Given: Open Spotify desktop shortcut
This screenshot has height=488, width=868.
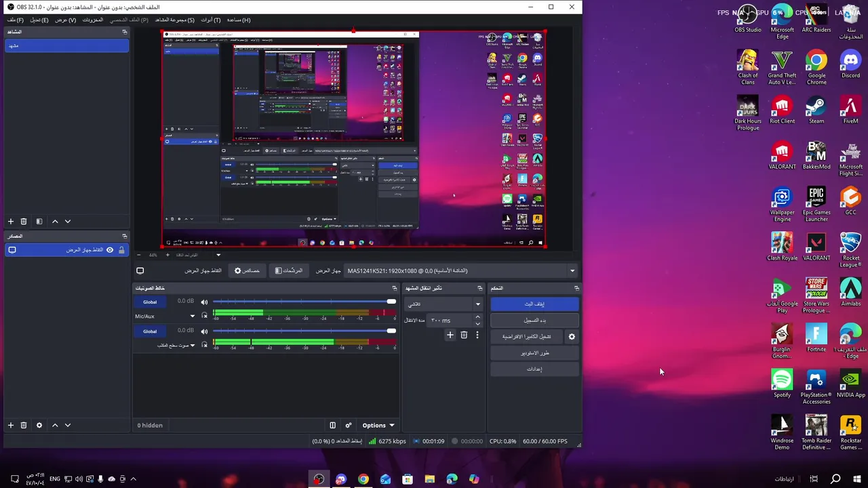Looking at the screenshot, I should pos(782,384).
